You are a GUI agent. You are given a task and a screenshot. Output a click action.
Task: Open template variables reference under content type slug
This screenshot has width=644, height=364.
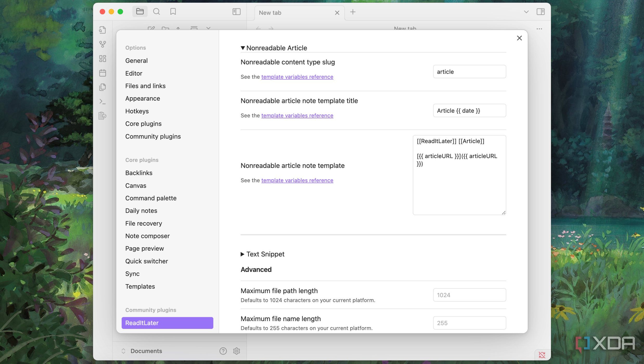tap(297, 77)
